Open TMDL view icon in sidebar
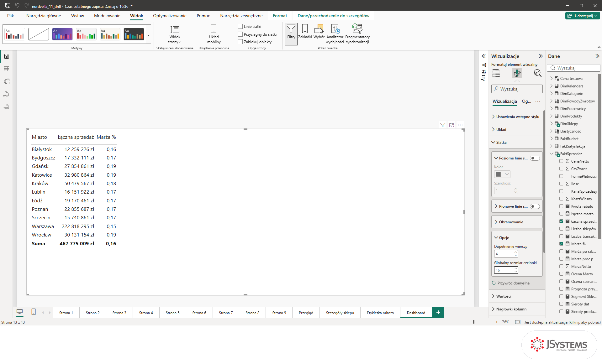 point(7,107)
